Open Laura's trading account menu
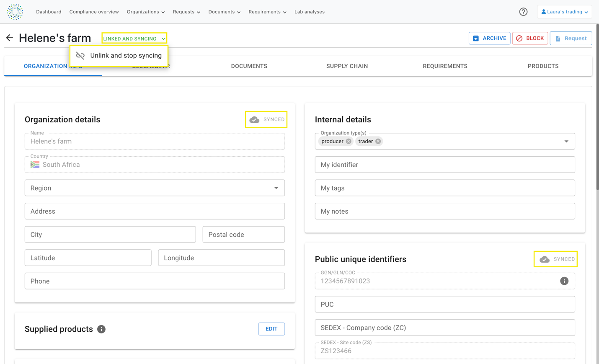The image size is (599, 364). point(565,12)
